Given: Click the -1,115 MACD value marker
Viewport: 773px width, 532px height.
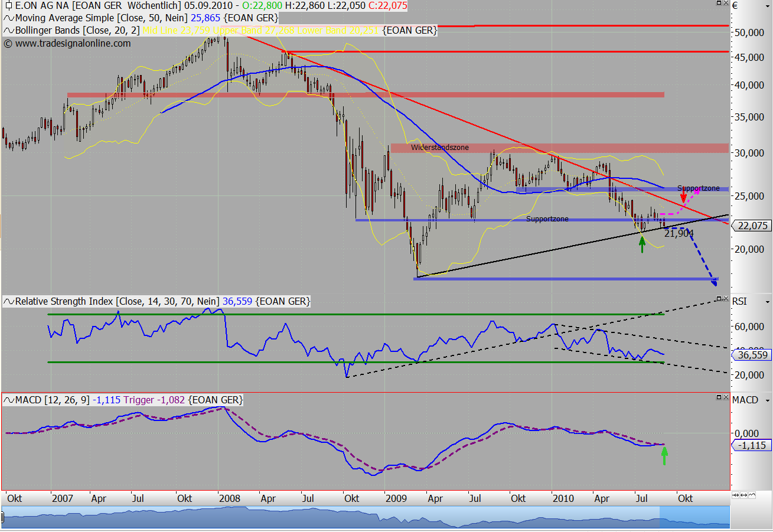Looking at the screenshot, I should 752,445.
